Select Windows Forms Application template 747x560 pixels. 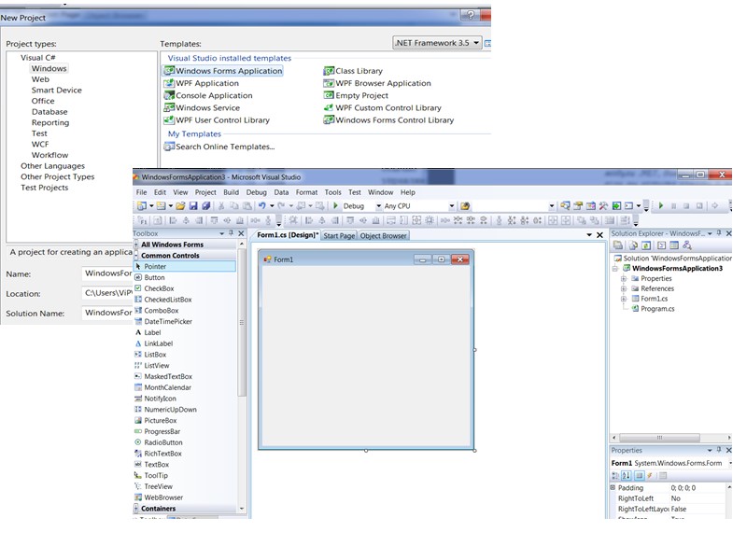coord(223,71)
